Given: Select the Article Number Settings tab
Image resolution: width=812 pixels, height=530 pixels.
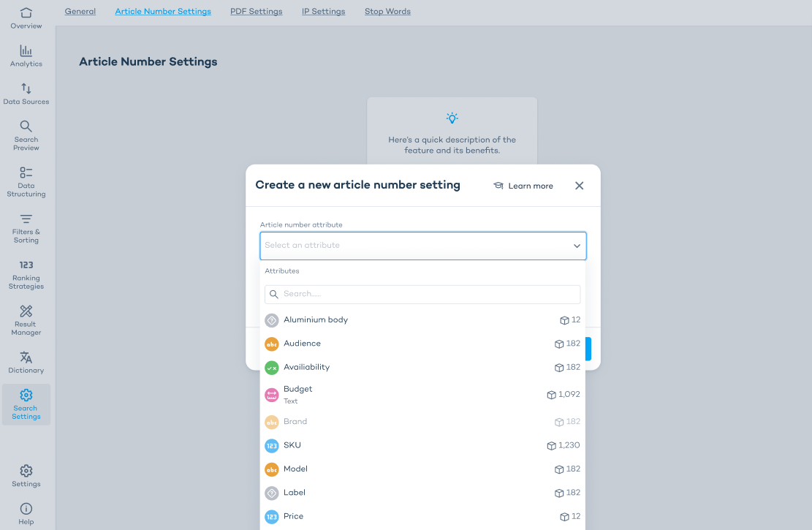Looking at the screenshot, I should (163, 12).
